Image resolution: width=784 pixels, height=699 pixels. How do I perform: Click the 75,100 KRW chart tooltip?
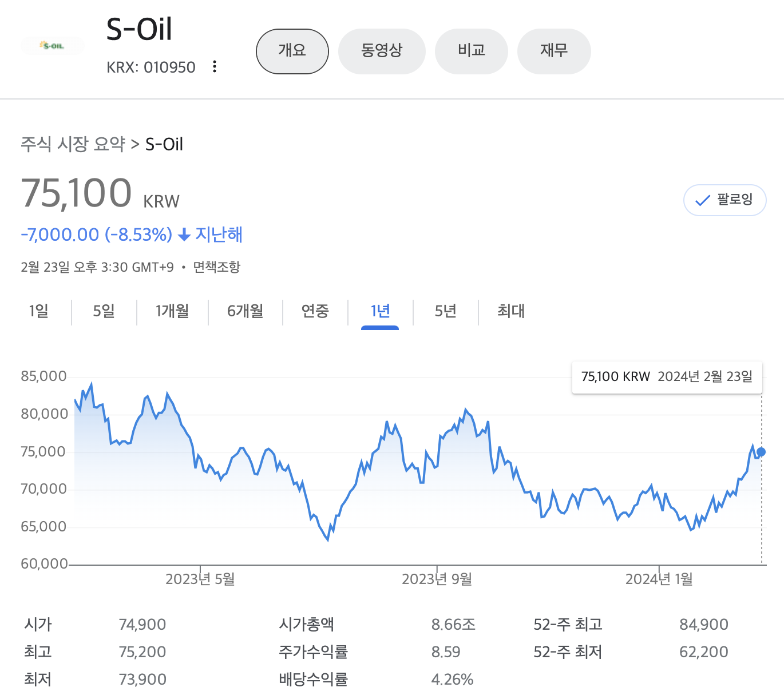(667, 377)
